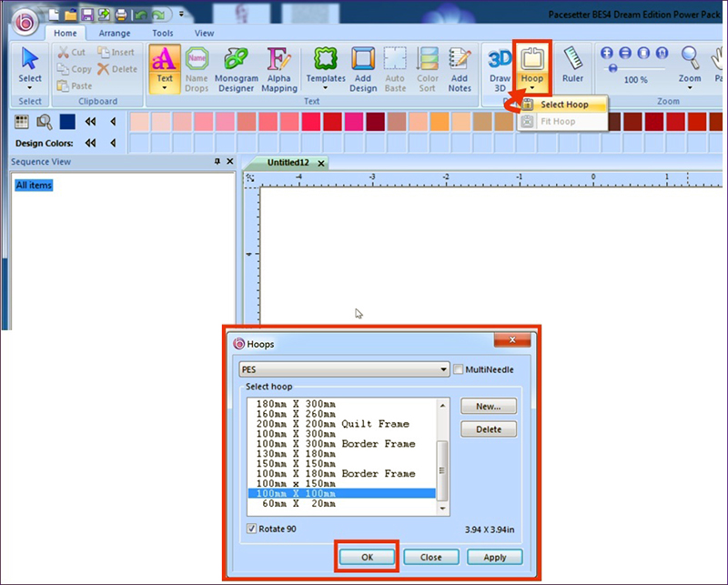This screenshot has height=585, width=728.
Task: Uncheck the Rotate 90 checkbox
Action: (x=252, y=529)
